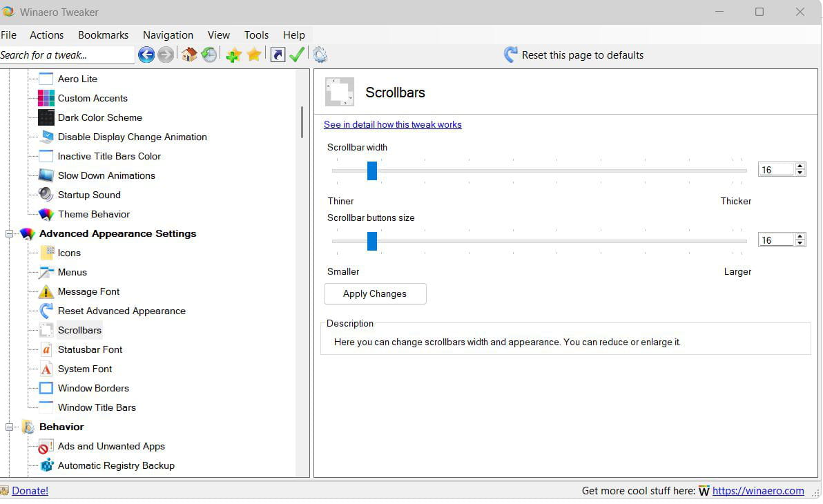Click the Scrollbar width slider thumb
The width and height of the screenshot is (823, 504).
pos(372,171)
